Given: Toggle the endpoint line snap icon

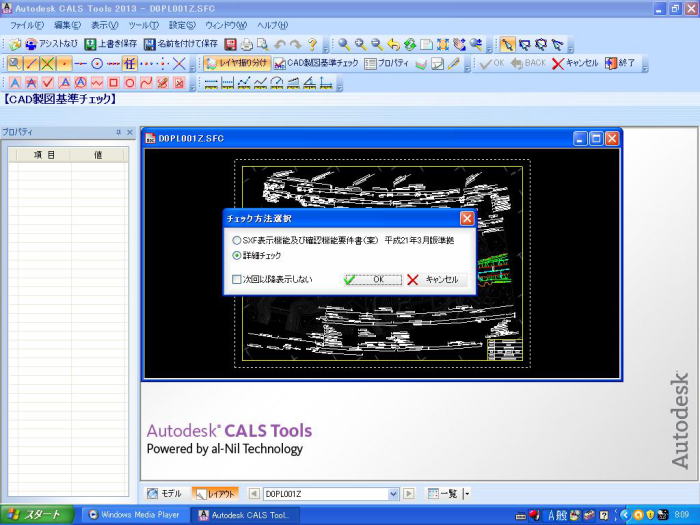Looking at the screenshot, I should [31, 64].
